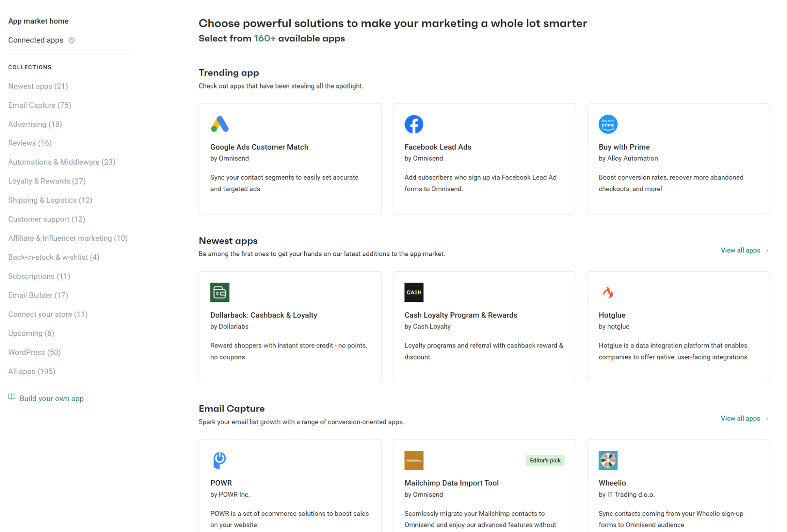Image resolution: width=787 pixels, height=532 pixels.
Task: Open the All apps (195) collection
Action: (31, 371)
